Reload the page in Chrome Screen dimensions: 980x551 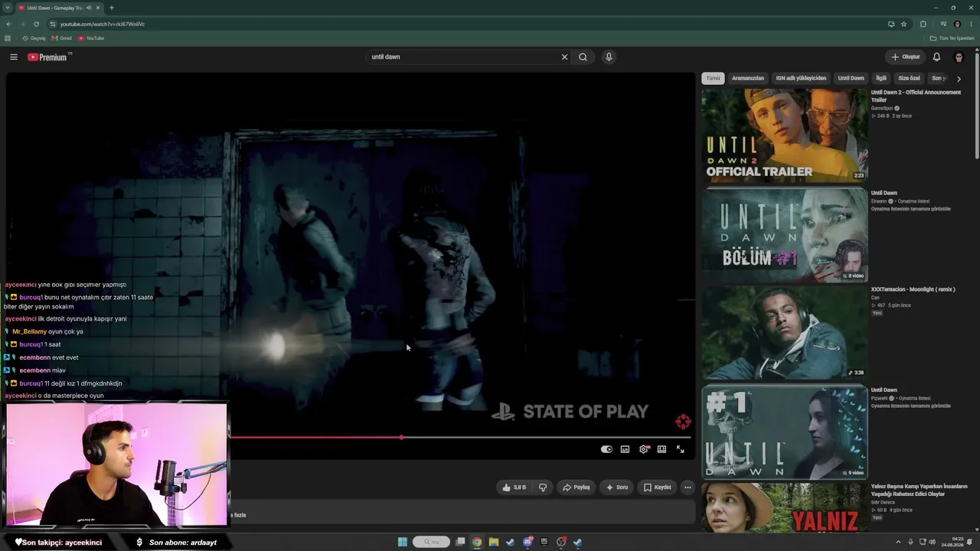36,24
